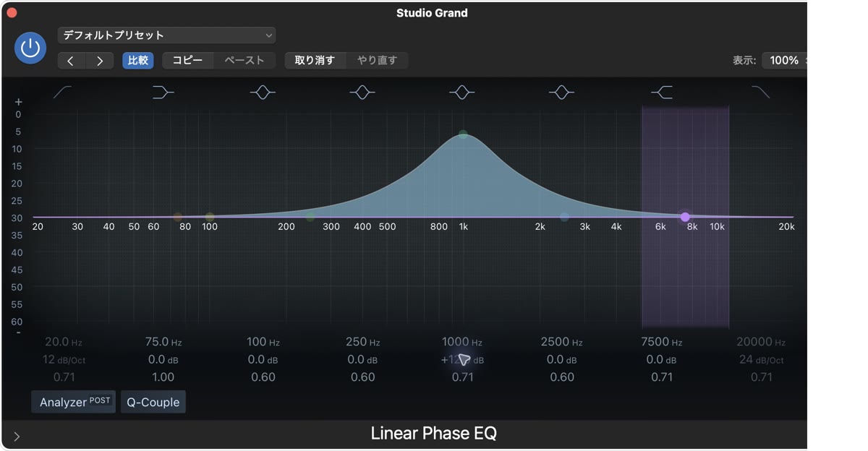
Task: Click the ペースト paste button
Action: pos(244,61)
